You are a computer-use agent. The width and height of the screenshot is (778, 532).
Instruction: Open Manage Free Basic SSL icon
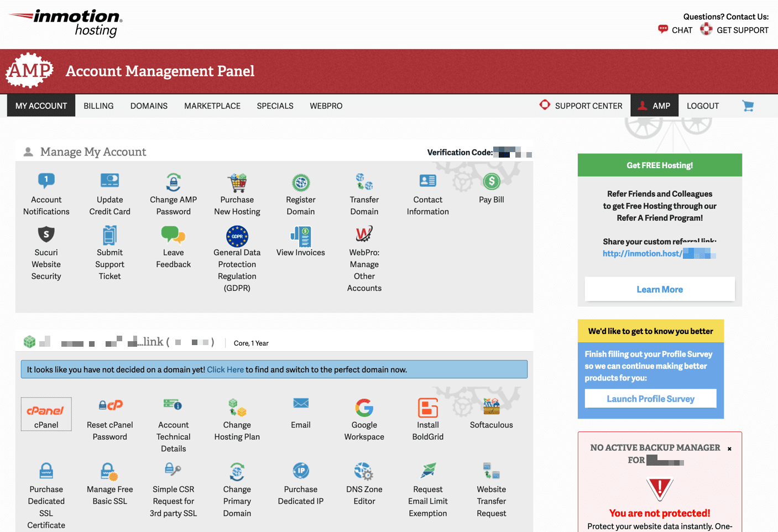[x=109, y=471]
